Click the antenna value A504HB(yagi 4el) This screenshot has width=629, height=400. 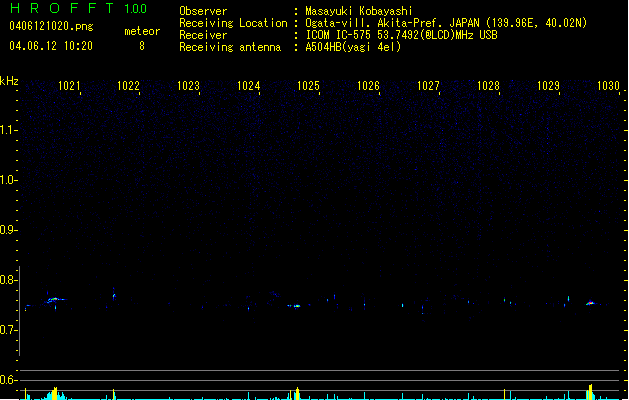tap(353, 47)
